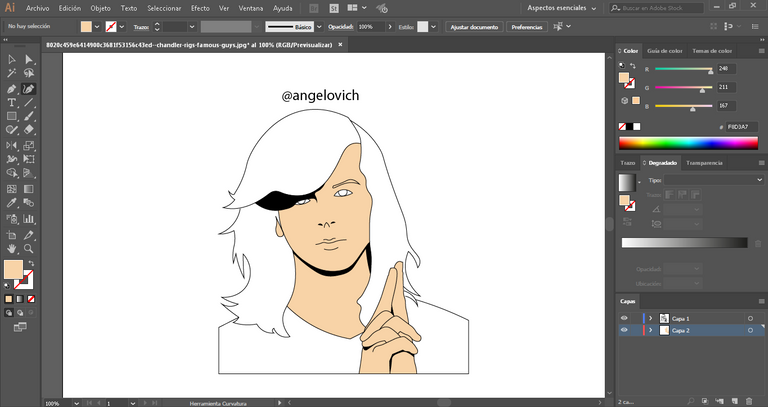Viewport: 768px width, 407px height.
Task: Delete the gradient stop with trash icon
Action: coord(758,243)
